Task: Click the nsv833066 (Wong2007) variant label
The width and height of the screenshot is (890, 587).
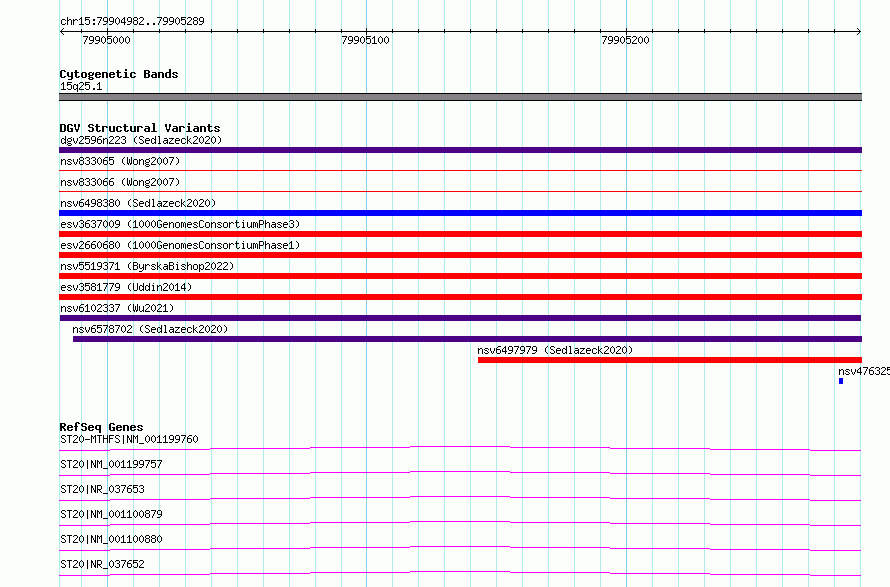Action: (x=120, y=182)
